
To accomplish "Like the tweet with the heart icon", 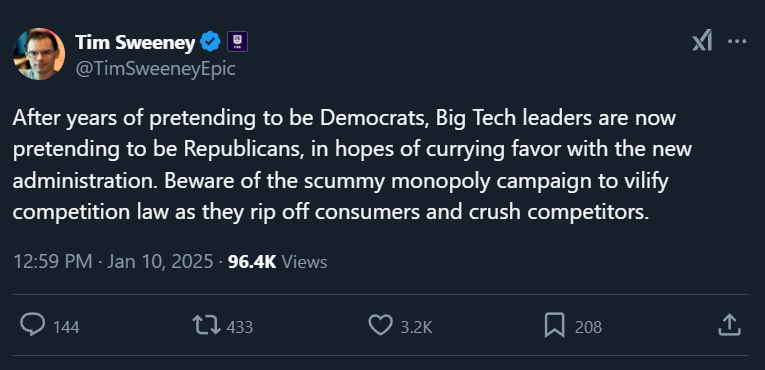I will (380, 325).
